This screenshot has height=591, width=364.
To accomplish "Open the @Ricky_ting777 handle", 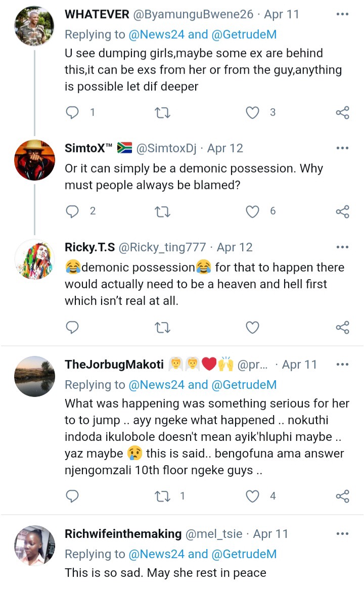I will point(162,247).
